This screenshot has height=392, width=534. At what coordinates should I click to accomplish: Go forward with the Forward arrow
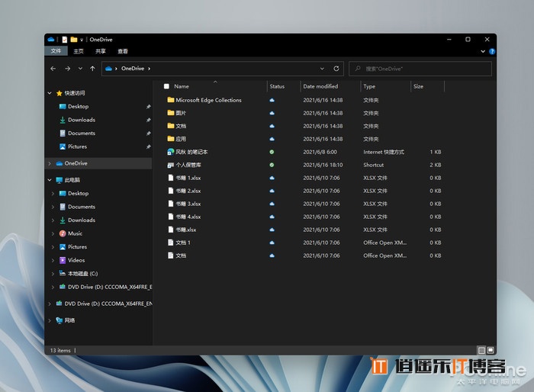(67, 69)
